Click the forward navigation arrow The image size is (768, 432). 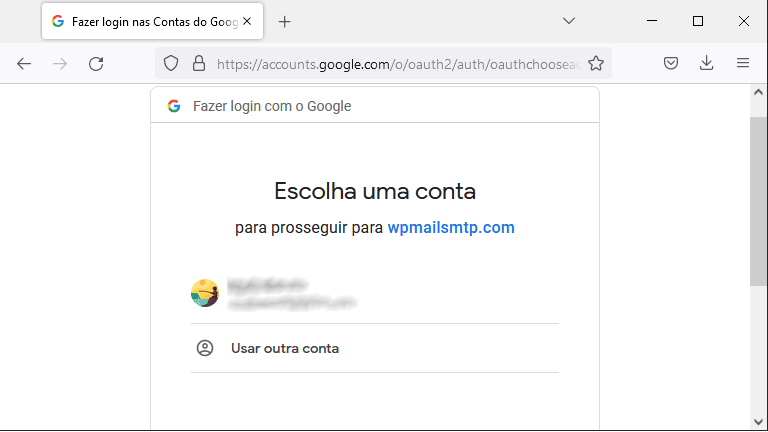(60, 64)
